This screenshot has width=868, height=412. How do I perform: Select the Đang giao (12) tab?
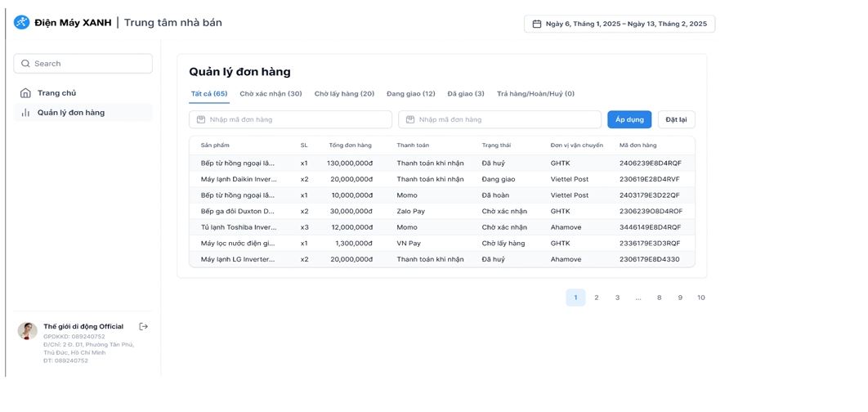[410, 94]
